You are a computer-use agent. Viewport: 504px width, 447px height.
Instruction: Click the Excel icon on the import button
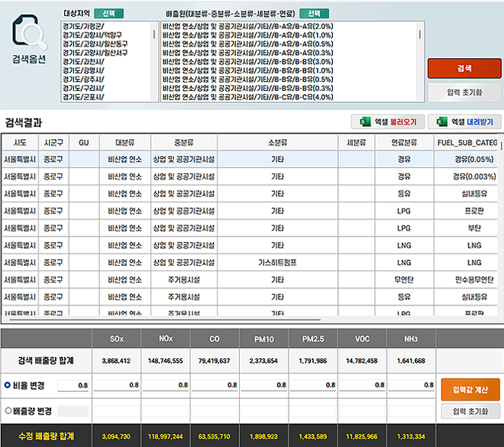point(365,122)
